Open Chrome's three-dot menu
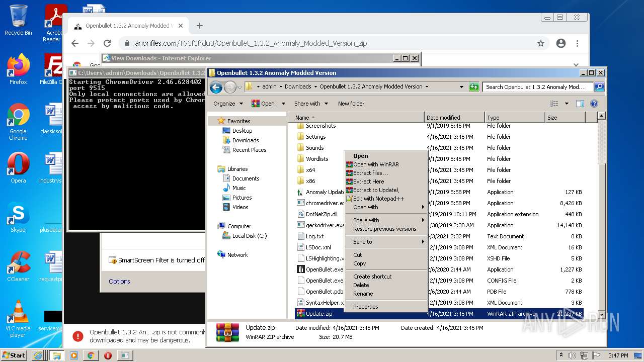This screenshot has height=362, width=644. (577, 43)
